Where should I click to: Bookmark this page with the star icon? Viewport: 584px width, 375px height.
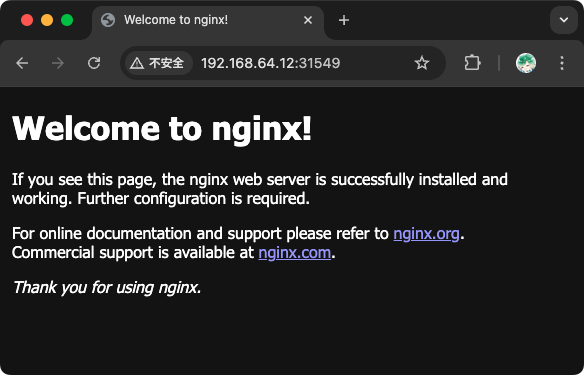coord(422,63)
